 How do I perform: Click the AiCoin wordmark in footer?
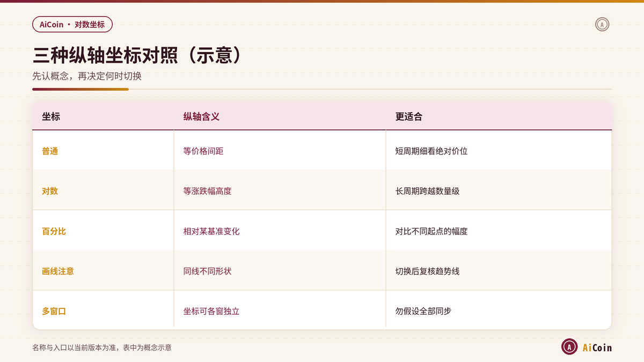coord(597,348)
